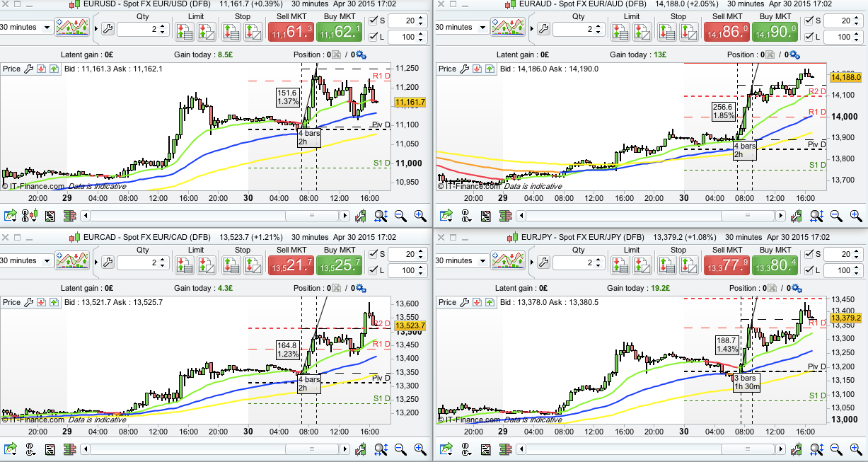
Task: Click Sell MKT button in EURAUD window
Action: pos(727,32)
